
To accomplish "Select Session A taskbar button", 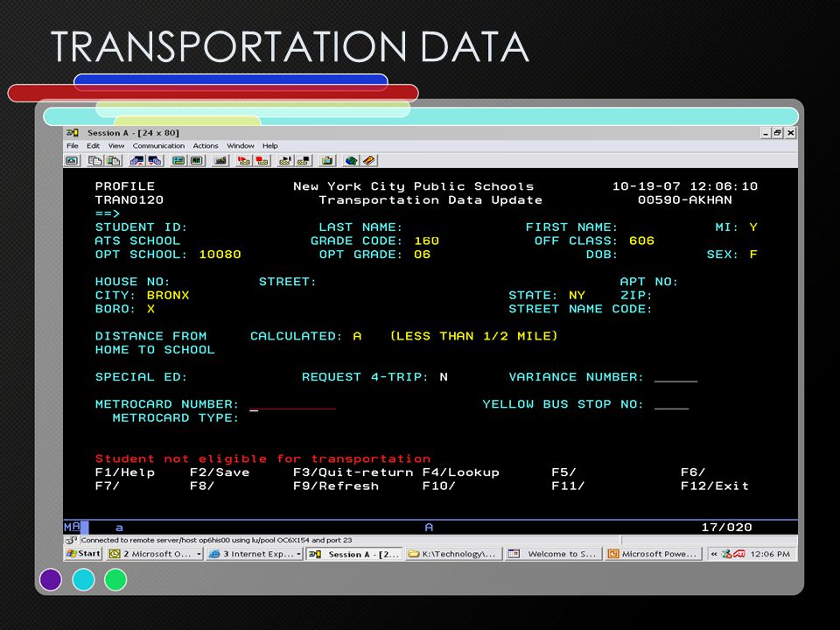I will 353,554.
